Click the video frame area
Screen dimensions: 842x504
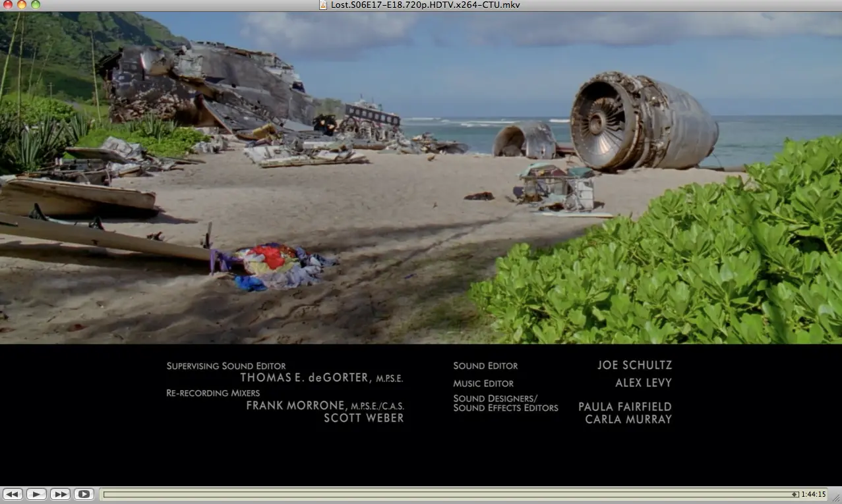coord(421,248)
